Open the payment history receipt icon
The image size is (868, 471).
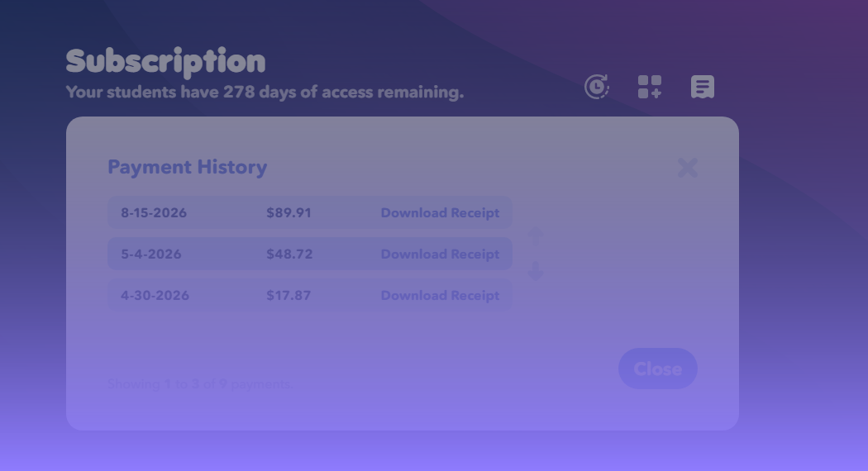click(x=703, y=87)
